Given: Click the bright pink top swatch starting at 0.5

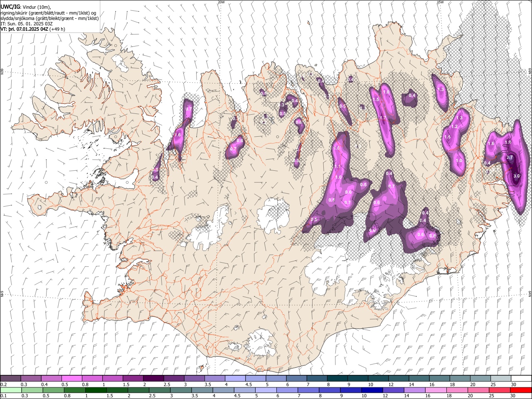Looking at the screenshot, I should coord(71,379).
